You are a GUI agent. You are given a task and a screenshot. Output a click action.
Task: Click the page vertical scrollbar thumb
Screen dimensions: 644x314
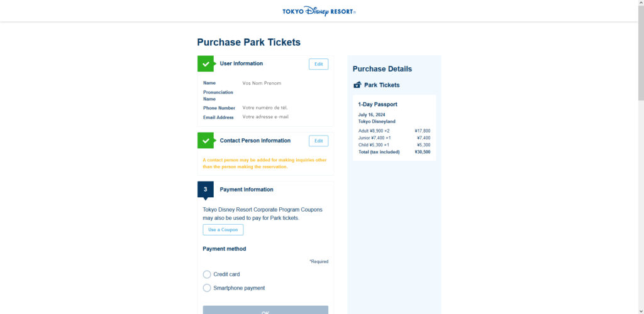click(x=641, y=50)
